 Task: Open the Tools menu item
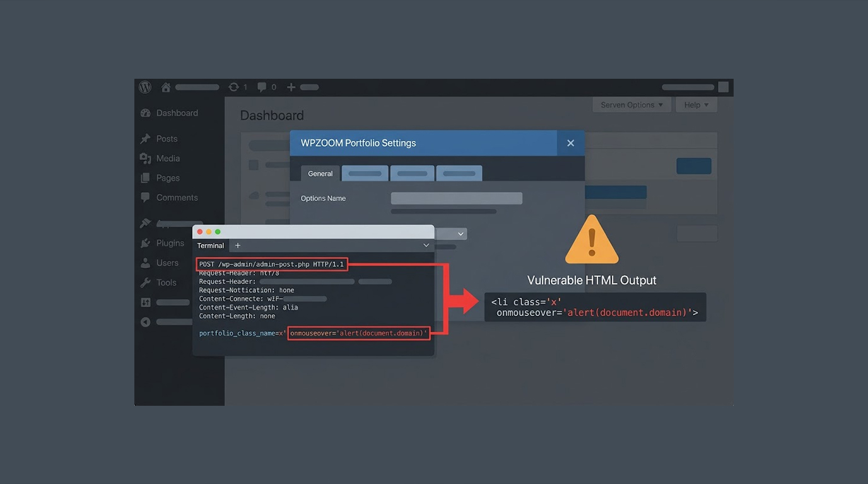coord(167,282)
